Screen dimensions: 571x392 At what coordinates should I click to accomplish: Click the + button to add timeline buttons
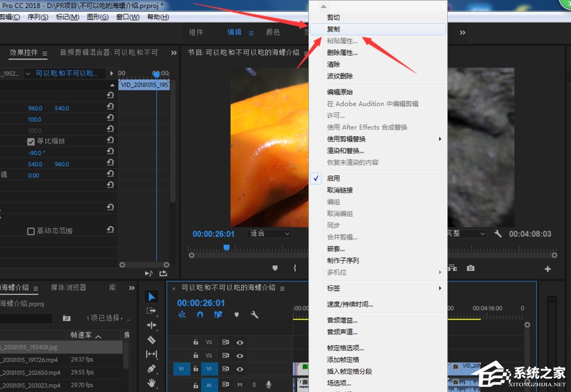point(547,268)
